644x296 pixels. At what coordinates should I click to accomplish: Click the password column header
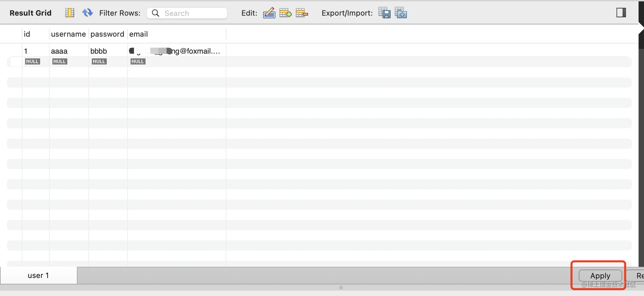tap(107, 34)
